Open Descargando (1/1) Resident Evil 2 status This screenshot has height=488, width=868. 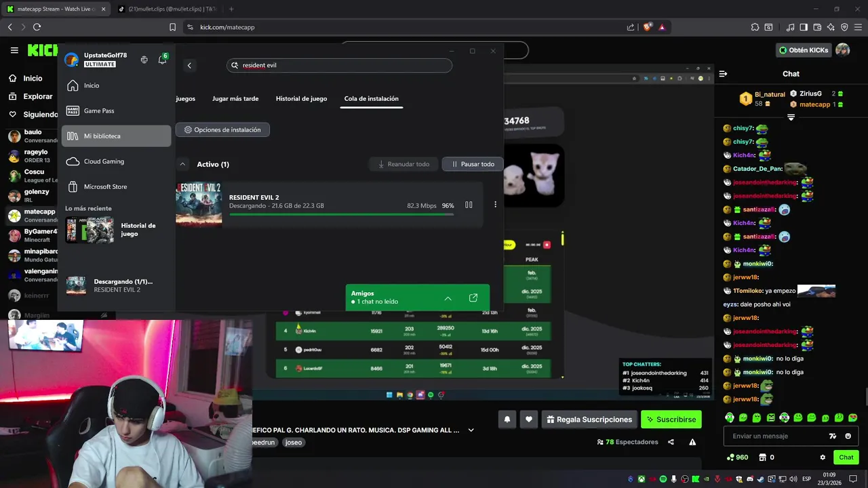coord(116,285)
